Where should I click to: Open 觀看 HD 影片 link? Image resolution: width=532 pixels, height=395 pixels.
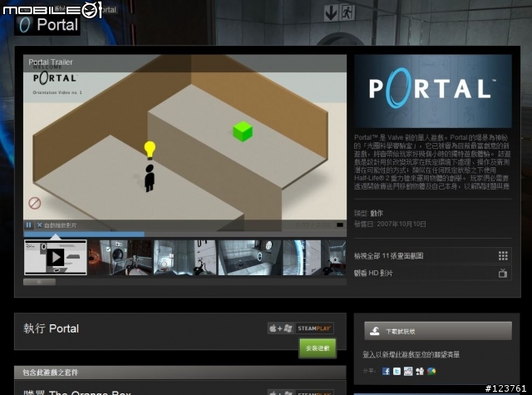373,274
